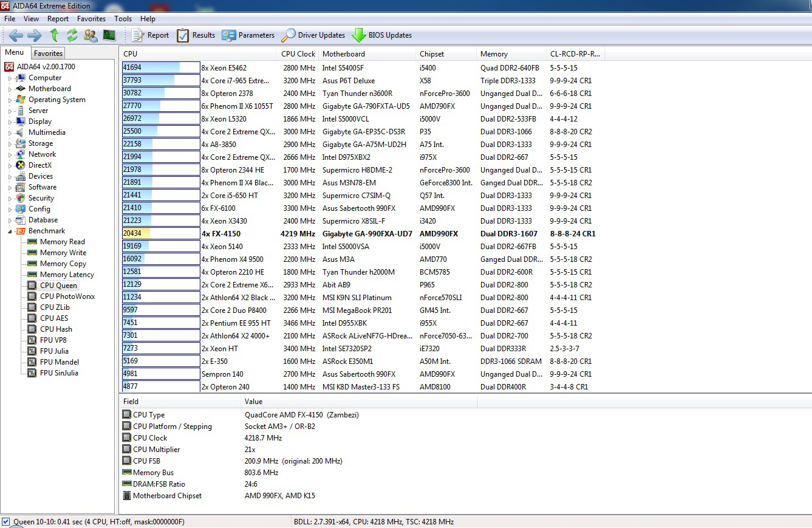Image resolution: width=812 pixels, height=528 pixels.
Task: Check for Driver Updates
Action: (x=313, y=35)
